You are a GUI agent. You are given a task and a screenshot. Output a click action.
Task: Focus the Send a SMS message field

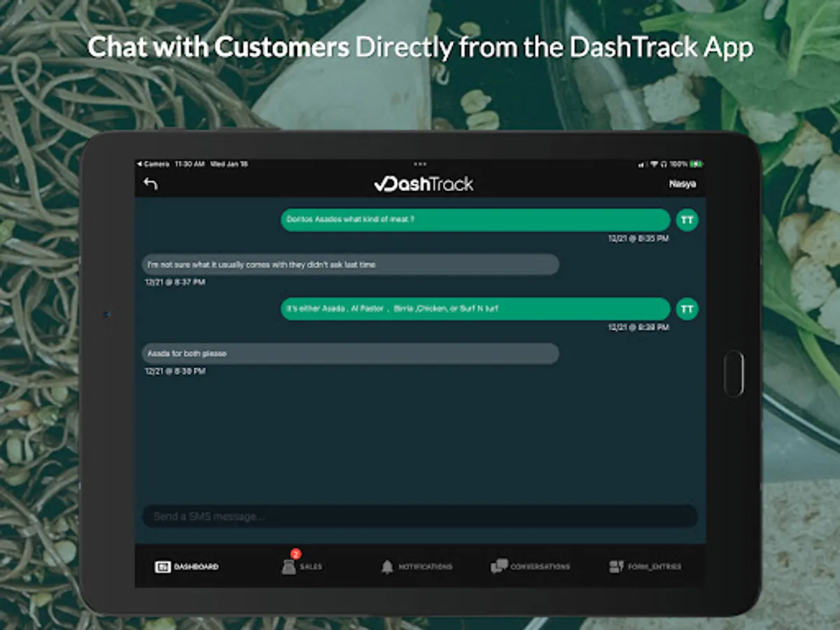(420, 517)
